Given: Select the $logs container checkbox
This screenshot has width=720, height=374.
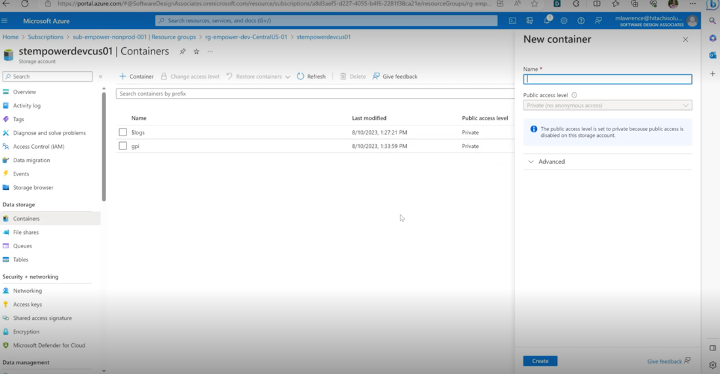Looking at the screenshot, I should click(123, 132).
